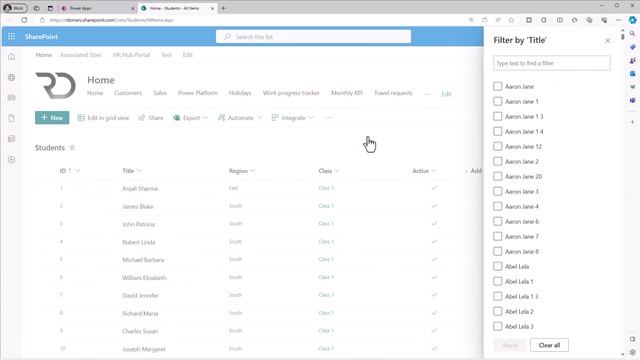Check the Aaron Jane 20 checkbox
Image resolution: width=640 pixels, height=360 pixels.
[x=497, y=176]
